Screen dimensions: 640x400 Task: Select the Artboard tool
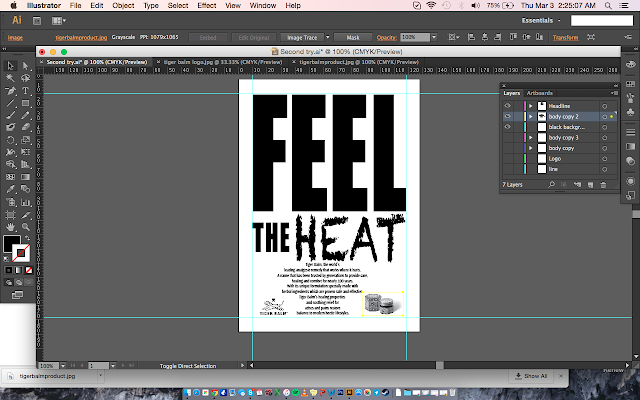click(10, 214)
